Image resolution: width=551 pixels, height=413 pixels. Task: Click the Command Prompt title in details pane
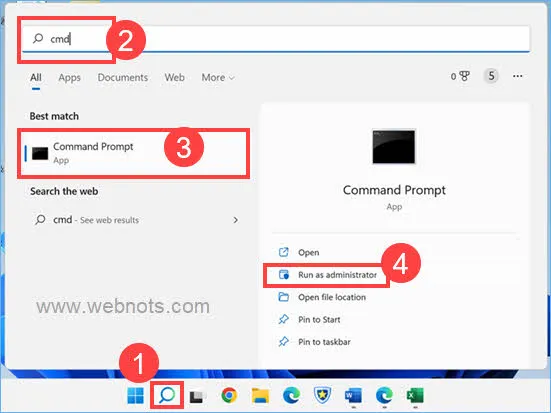[x=394, y=190]
